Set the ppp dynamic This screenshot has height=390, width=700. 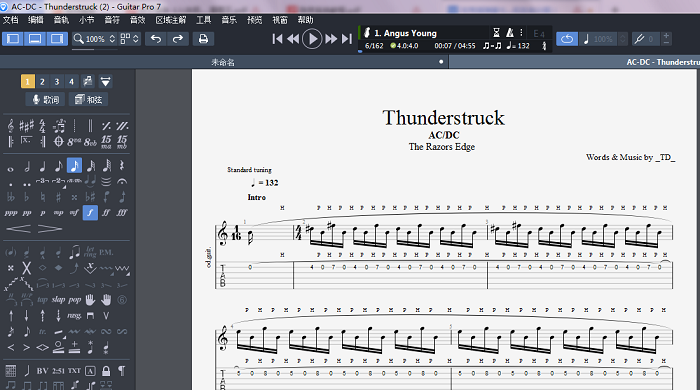click(x=11, y=213)
